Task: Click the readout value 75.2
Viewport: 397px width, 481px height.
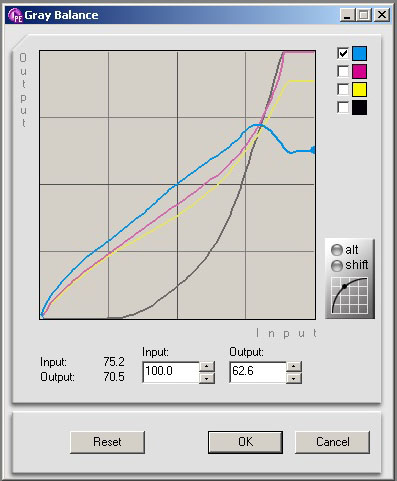Action: click(114, 362)
